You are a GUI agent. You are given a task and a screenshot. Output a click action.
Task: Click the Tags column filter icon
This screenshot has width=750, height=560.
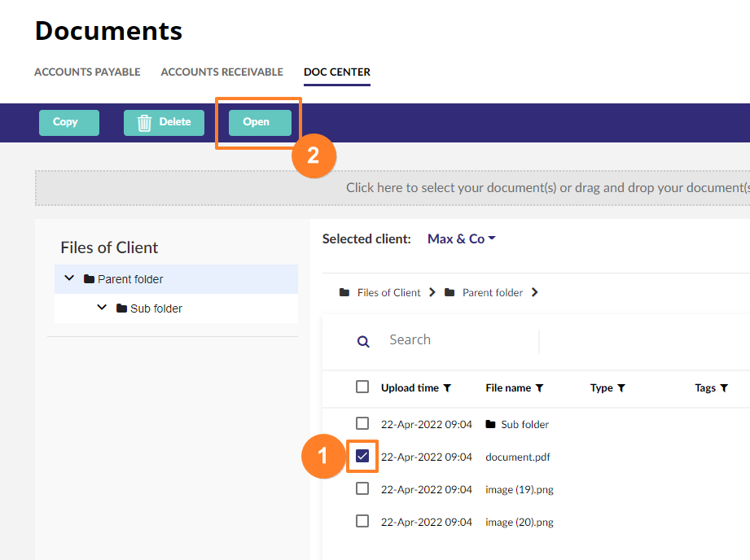[x=724, y=387]
